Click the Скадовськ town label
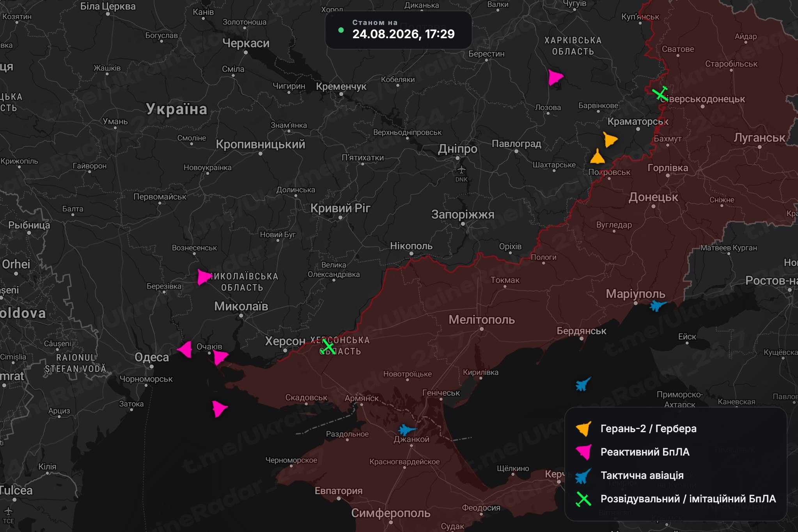This screenshot has width=798, height=532. pos(306,398)
